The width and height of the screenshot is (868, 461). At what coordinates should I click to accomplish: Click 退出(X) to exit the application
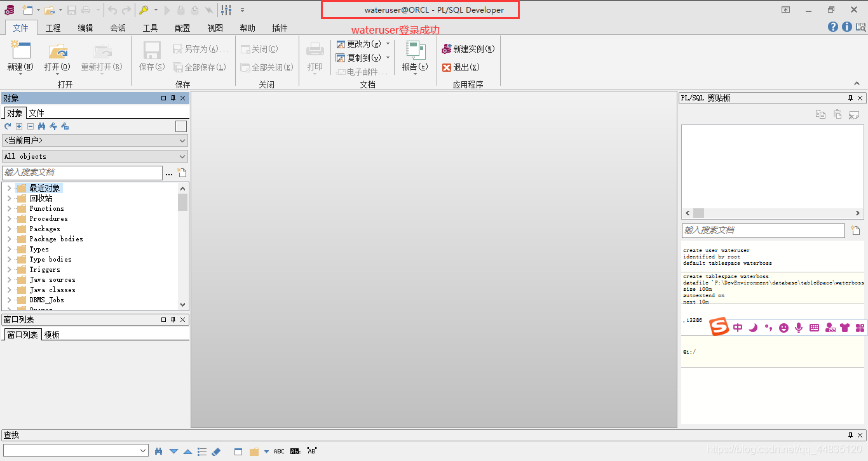click(x=461, y=67)
